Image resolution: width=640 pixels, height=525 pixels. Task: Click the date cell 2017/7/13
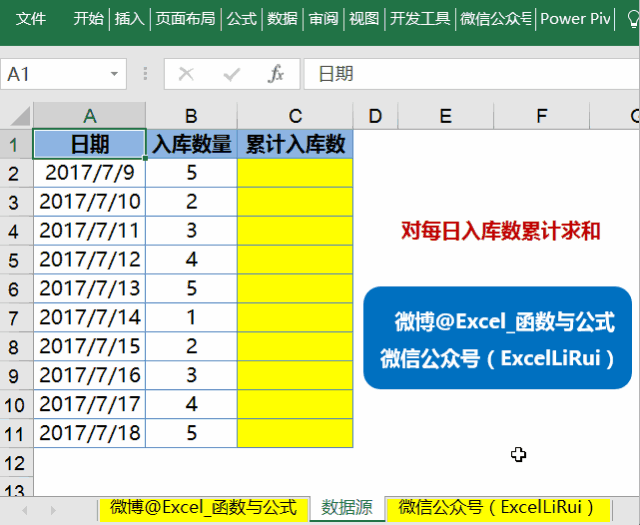tap(89, 289)
